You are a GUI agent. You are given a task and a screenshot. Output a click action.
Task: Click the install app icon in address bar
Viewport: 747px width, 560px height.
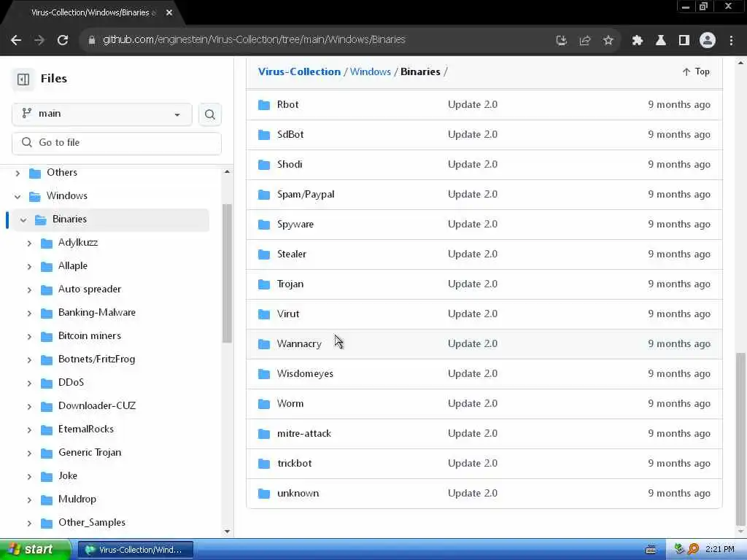pos(562,41)
